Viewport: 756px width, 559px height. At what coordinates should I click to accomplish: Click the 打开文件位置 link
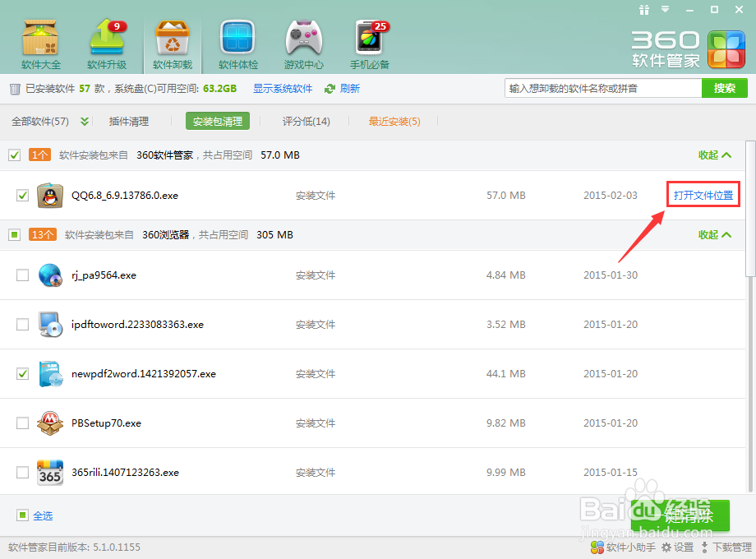pos(703,195)
